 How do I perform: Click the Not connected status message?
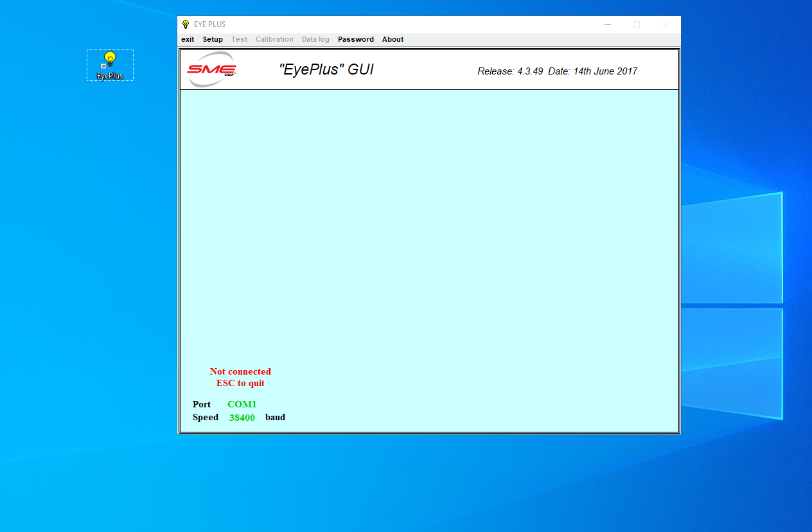tap(240, 371)
